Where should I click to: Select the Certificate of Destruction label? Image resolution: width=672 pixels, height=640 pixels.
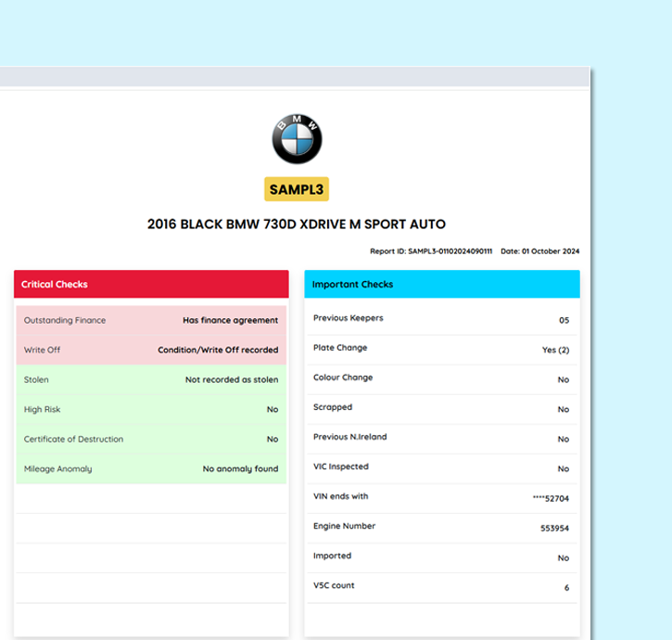73,440
